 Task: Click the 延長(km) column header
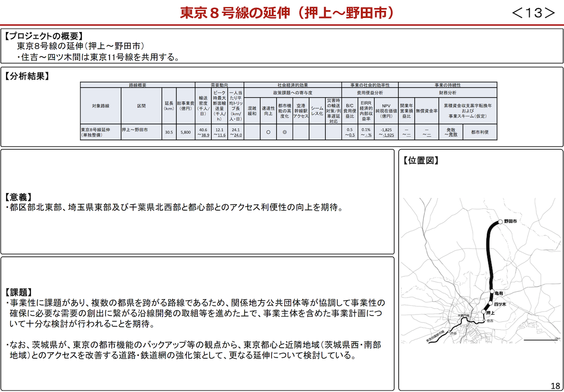pyautogui.click(x=169, y=106)
